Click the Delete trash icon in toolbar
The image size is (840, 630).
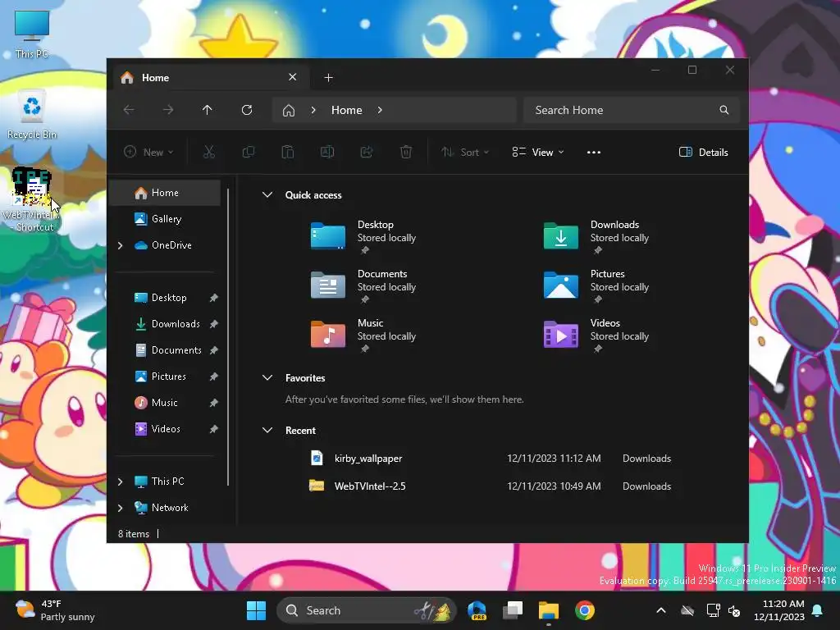point(406,152)
